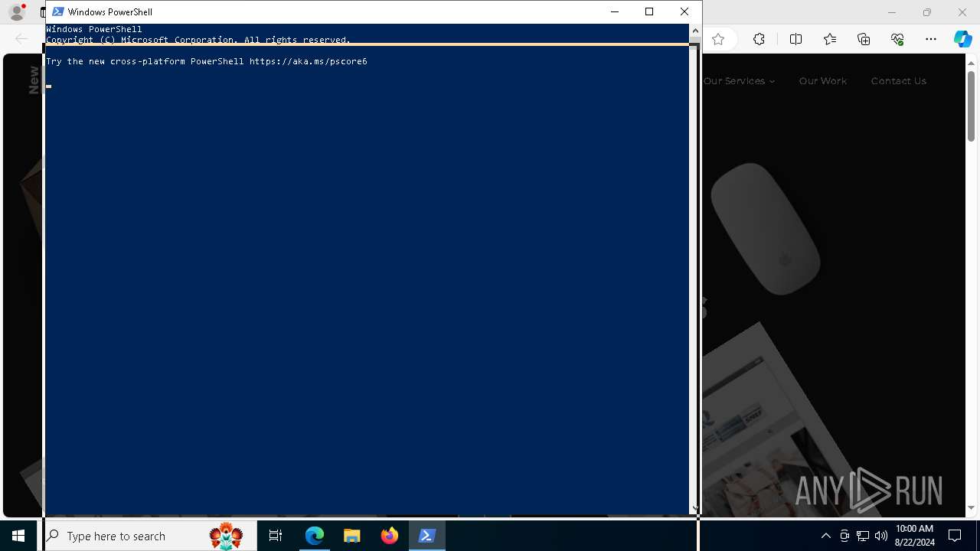The height and width of the screenshot is (551, 980).
Task: Open Microsoft Edge from taskbar
Action: [x=315, y=536]
